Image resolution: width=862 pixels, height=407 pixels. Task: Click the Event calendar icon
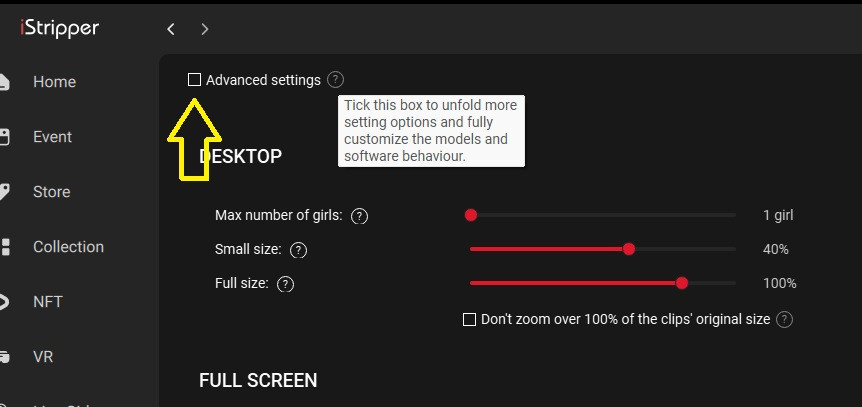pos(5,137)
